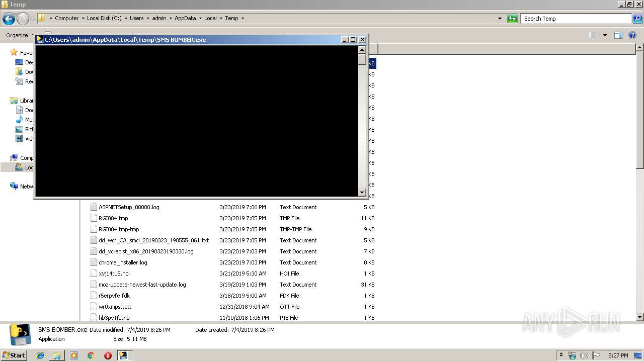The height and width of the screenshot is (362, 644).
Task: Click the Back navigation arrow in Explorer
Action: pyautogui.click(x=9, y=19)
